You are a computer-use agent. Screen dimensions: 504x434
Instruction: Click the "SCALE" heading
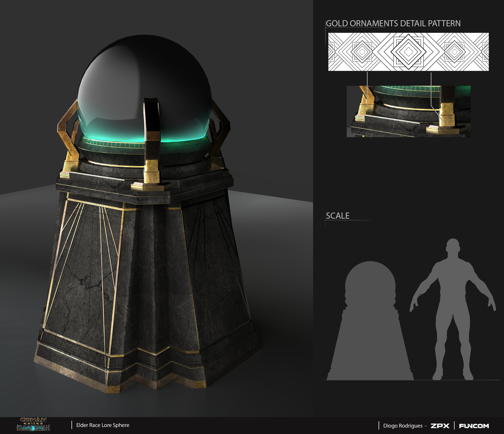coord(338,216)
